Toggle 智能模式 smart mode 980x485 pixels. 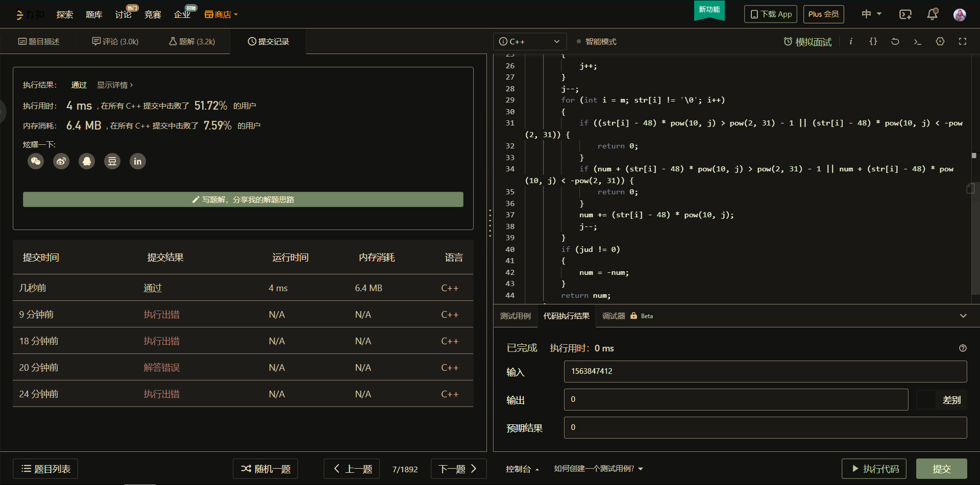596,42
